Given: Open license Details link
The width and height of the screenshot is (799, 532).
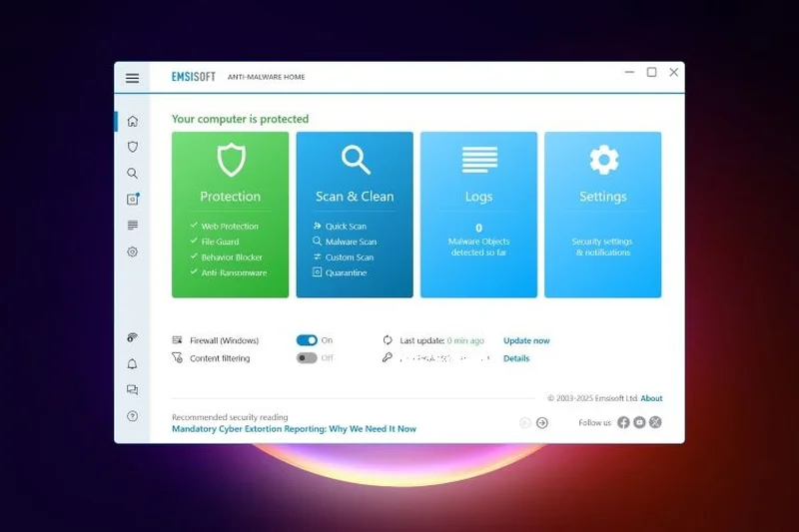Looking at the screenshot, I should (x=516, y=358).
